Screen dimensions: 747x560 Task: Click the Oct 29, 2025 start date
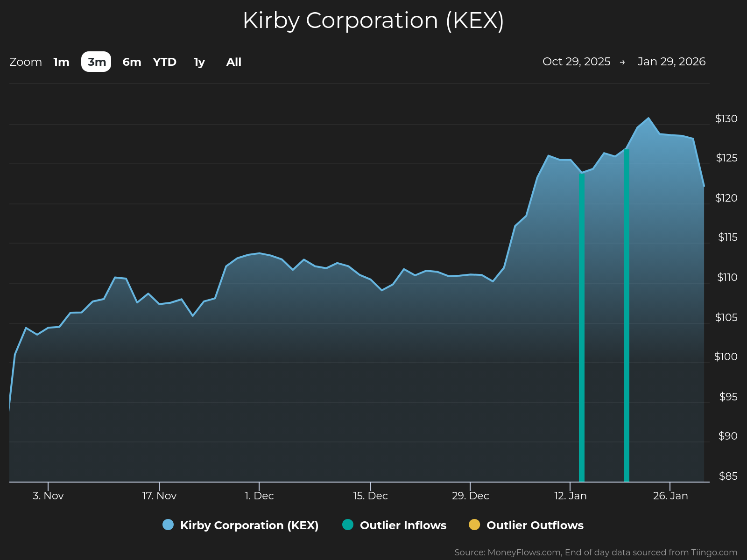[x=577, y=62]
